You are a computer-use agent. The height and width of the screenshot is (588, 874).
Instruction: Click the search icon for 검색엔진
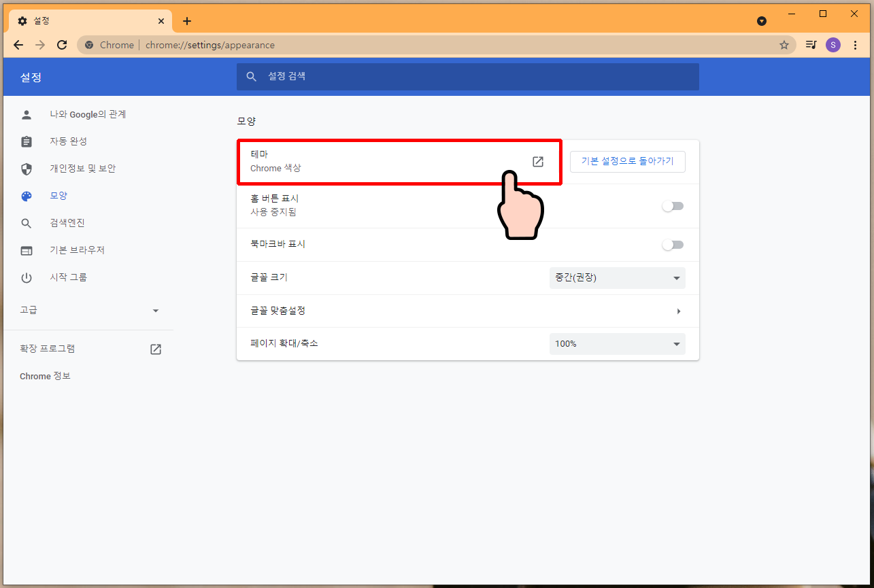click(27, 223)
